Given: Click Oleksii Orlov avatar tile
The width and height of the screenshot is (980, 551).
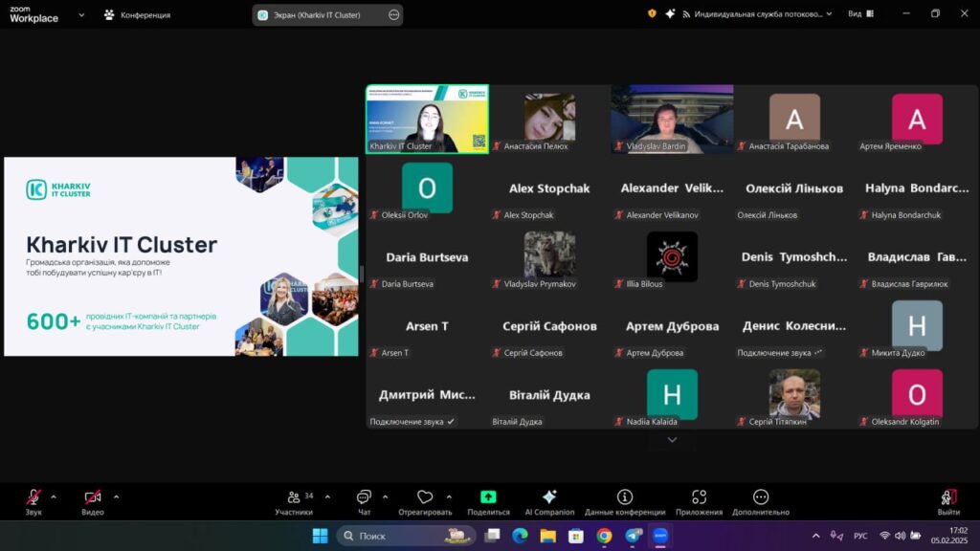Looking at the screenshot, I should point(427,187).
